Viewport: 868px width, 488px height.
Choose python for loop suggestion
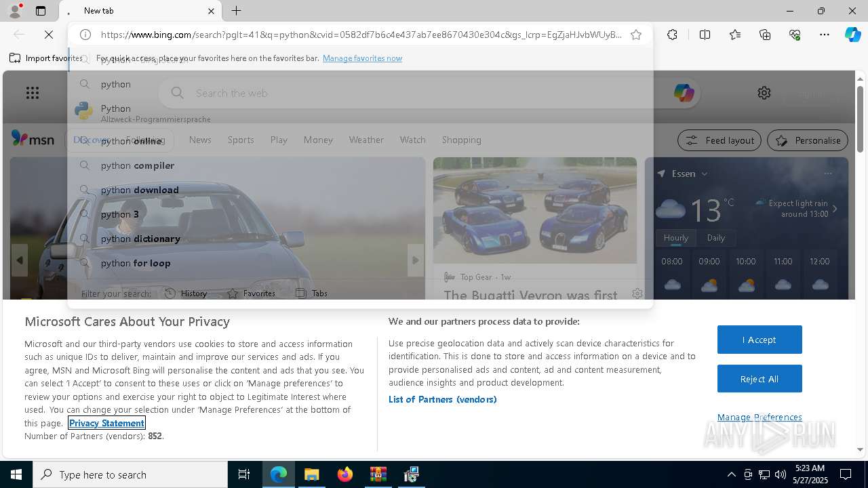pos(360,263)
